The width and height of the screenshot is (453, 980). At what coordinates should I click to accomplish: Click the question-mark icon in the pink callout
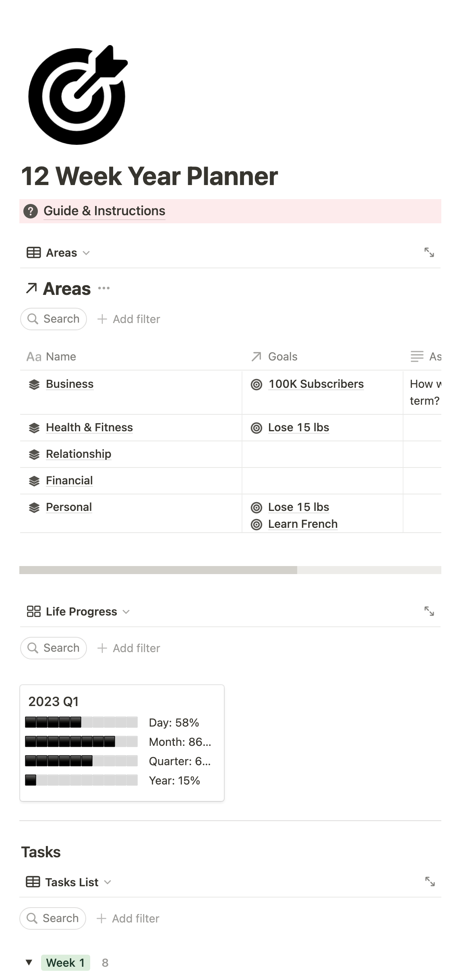[32, 211]
